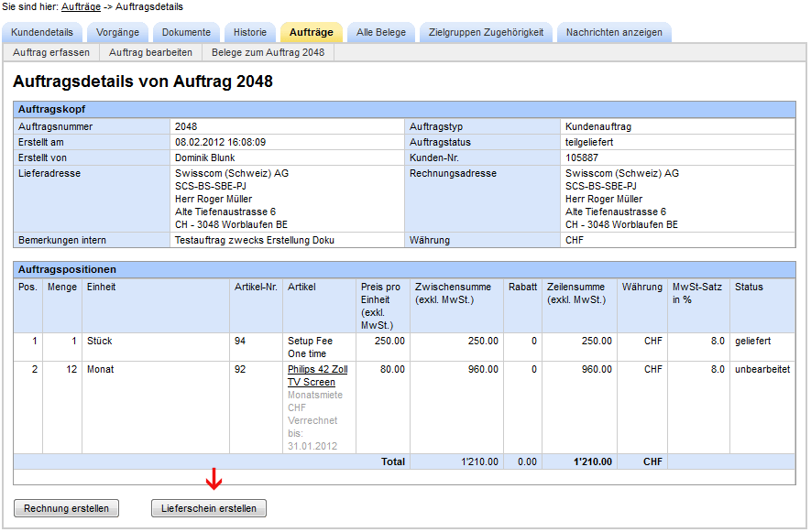Image resolution: width=811 pixels, height=532 pixels.
Task: Open the Kundendetails tab
Action: [x=42, y=33]
